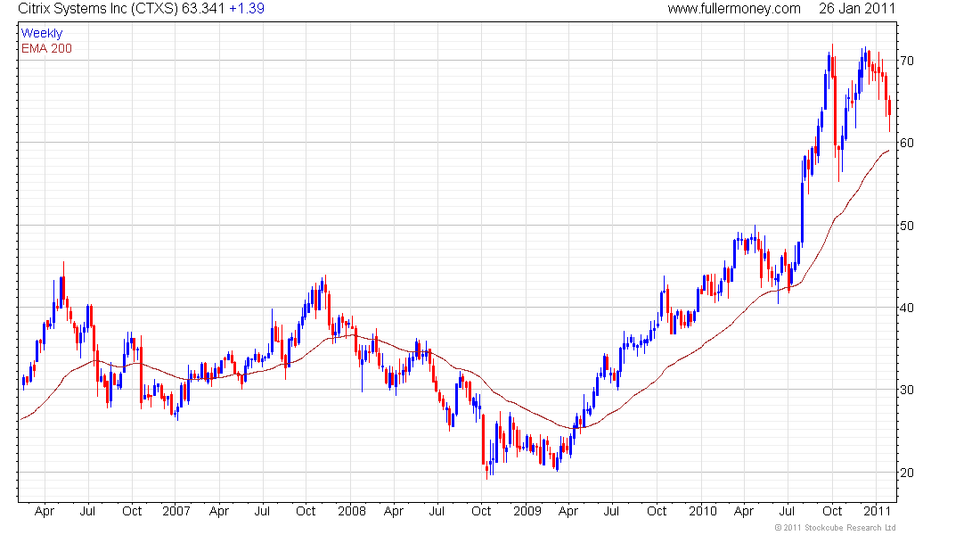Click the chart date 26 Jan 2011
Viewport: 980px width, 535px height.
pos(857,9)
